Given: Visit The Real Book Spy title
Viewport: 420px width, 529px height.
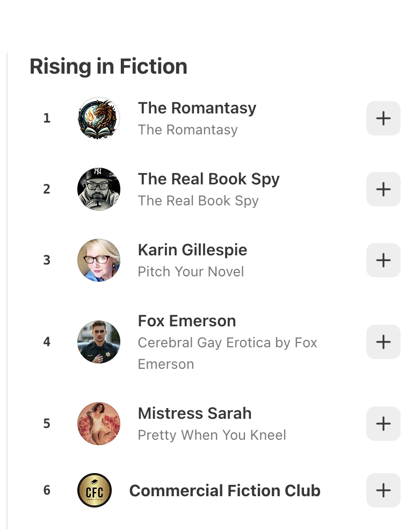Looking at the screenshot, I should (x=209, y=179).
